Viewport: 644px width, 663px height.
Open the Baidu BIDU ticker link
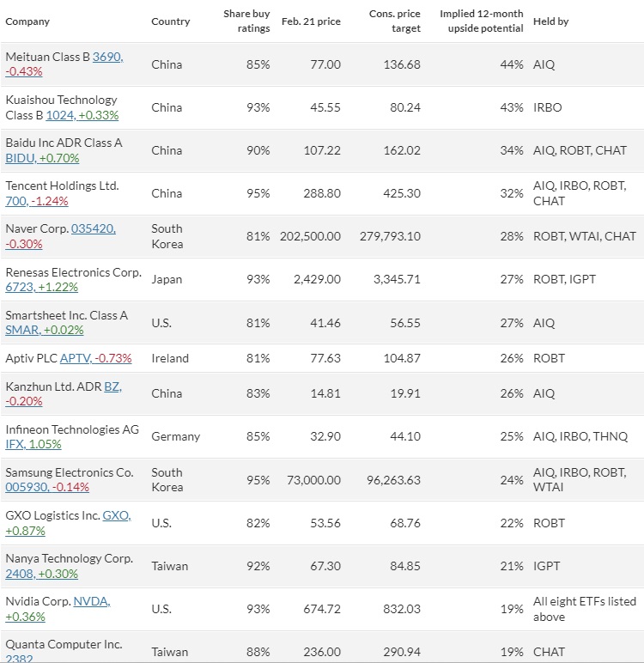[42, 158]
